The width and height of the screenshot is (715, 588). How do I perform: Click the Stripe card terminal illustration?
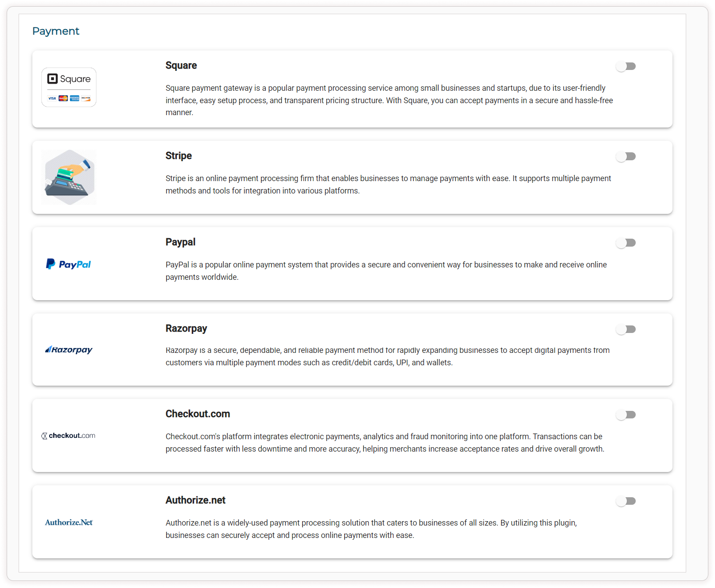(x=69, y=177)
